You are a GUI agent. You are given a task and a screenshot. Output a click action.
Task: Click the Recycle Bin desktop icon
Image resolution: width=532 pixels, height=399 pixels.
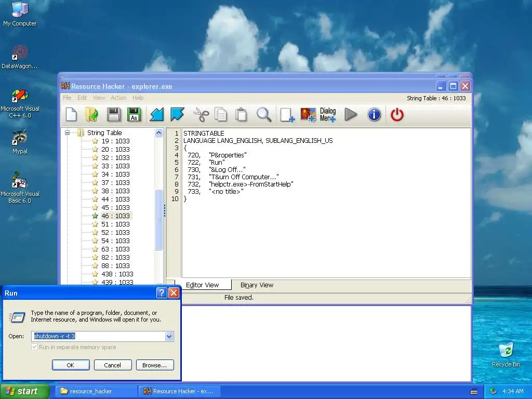pyautogui.click(x=506, y=355)
